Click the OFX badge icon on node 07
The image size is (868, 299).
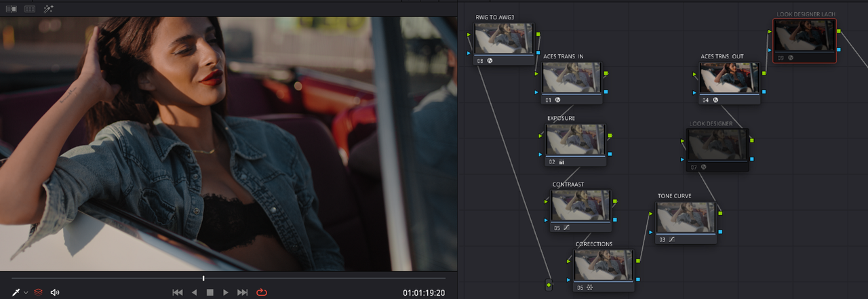tap(703, 166)
